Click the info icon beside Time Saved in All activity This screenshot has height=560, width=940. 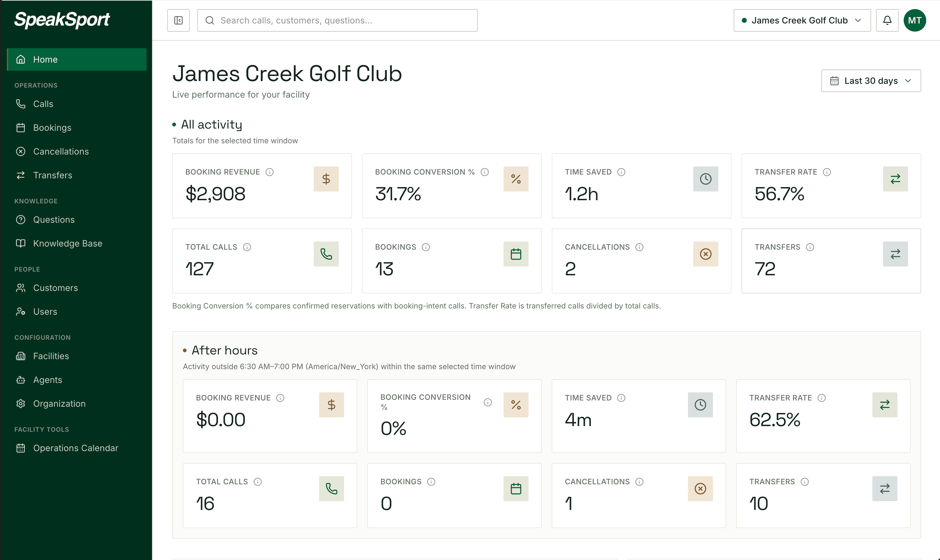pyautogui.click(x=621, y=172)
